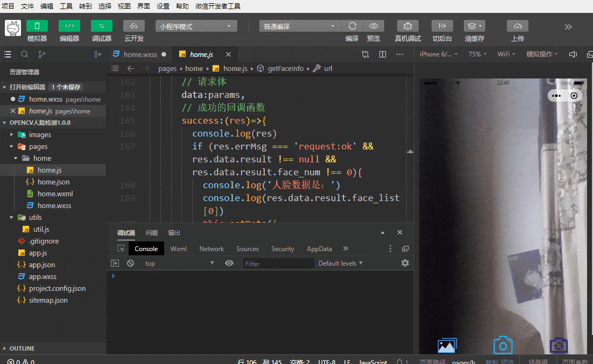Close the home.js editor tab
This screenshot has height=364, width=593.
click(x=228, y=54)
